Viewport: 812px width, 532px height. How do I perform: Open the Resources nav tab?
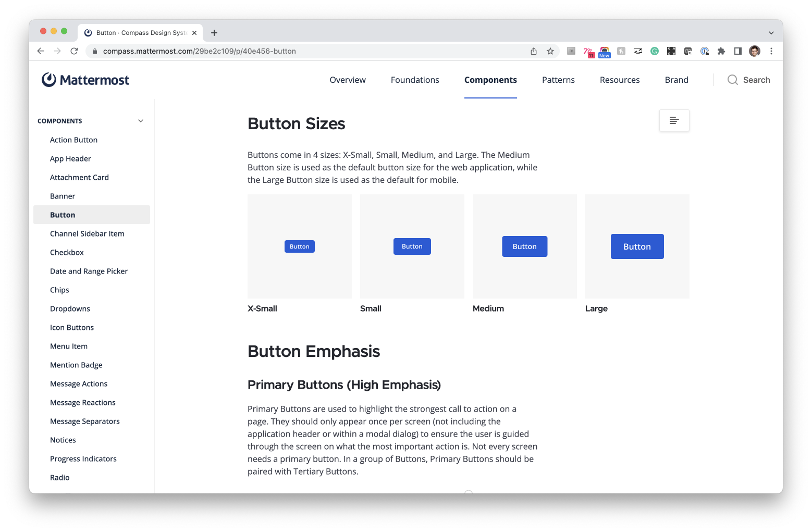[x=620, y=80]
